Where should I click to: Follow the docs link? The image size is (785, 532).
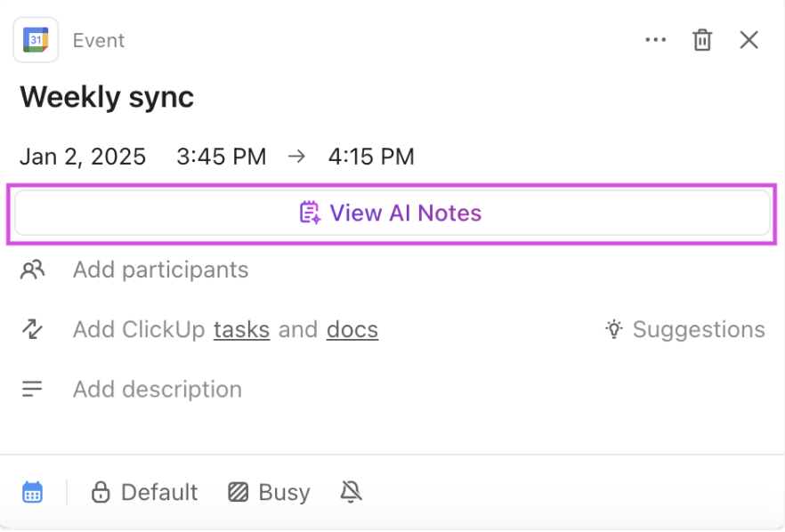pyautogui.click(x=352, y=330)
